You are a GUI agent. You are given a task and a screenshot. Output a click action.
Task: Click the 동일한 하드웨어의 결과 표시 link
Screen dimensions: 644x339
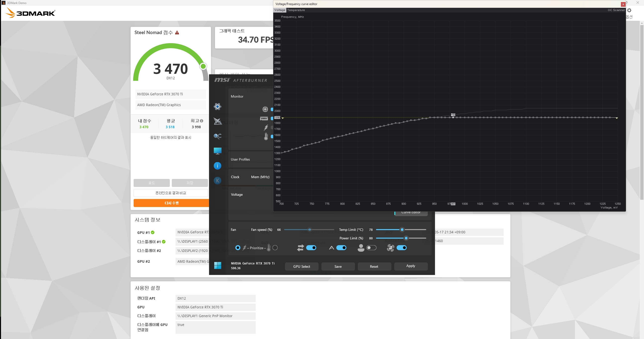(x=171, y=138)
